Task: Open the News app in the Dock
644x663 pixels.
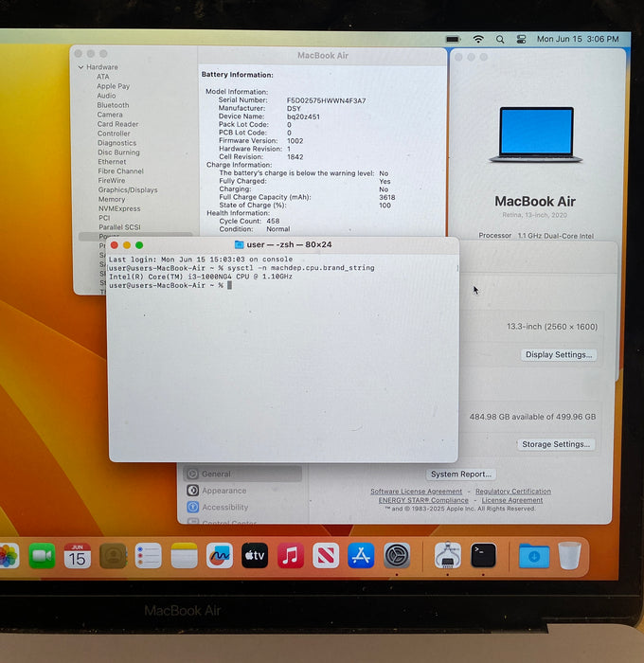Action: 326,555
